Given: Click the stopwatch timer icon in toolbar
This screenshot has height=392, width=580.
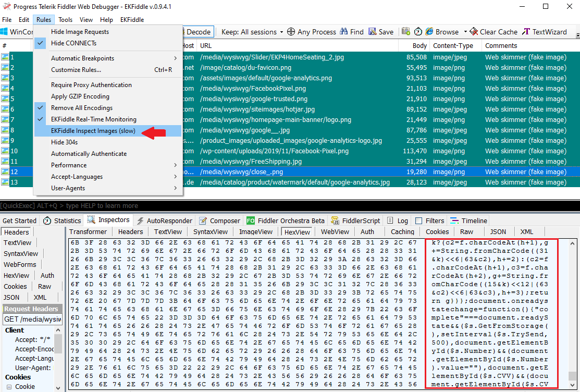Looking at the screenshot, I should [x=418, y=32].
